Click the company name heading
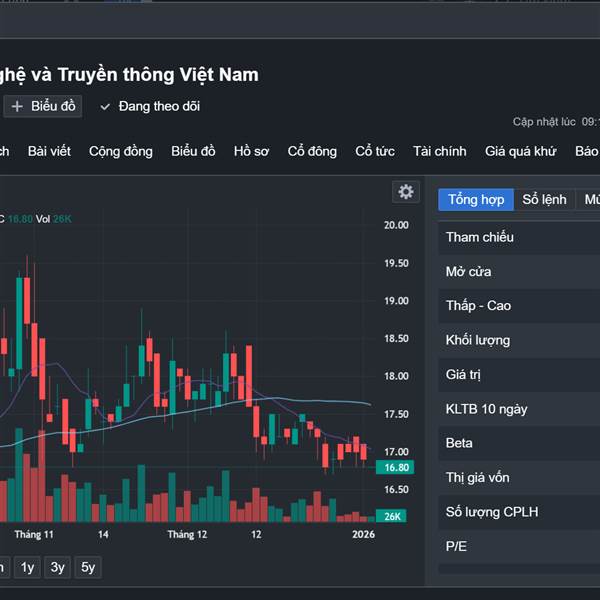Viewport: 600px width, 600px height. click(129, 75)
